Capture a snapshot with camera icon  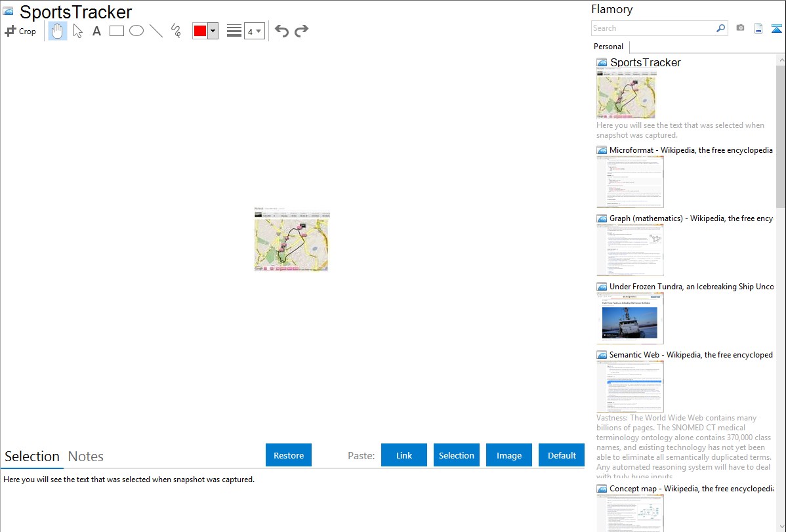click(740, 28)
